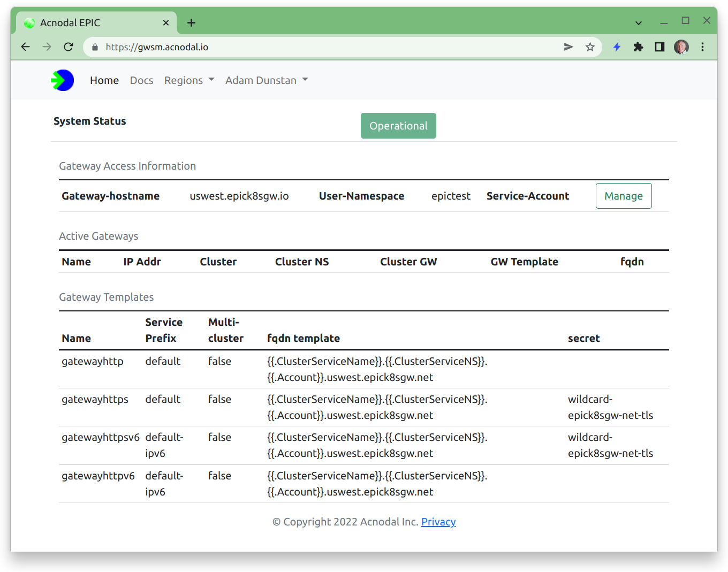Click the Cluster GW column header
The height and width of the screenshot is (572, 728).
coord(408,262)
